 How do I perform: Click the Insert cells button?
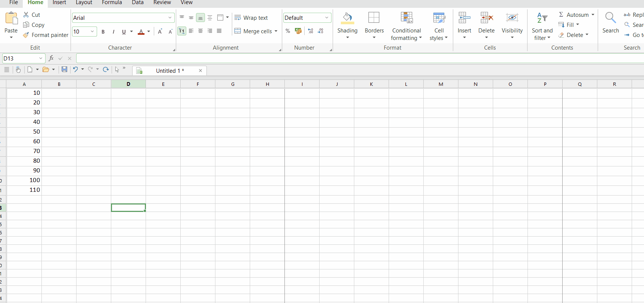(x=464, y=25)
